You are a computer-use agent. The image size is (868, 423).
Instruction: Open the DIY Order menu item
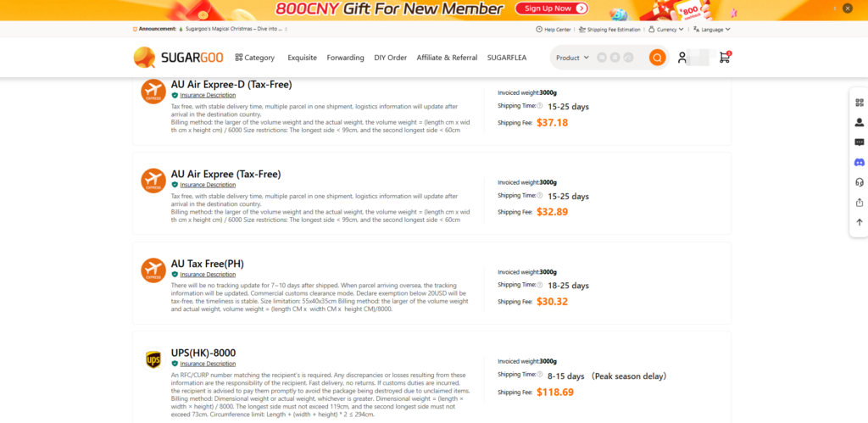pyautogui.click(x=390, y=58)
